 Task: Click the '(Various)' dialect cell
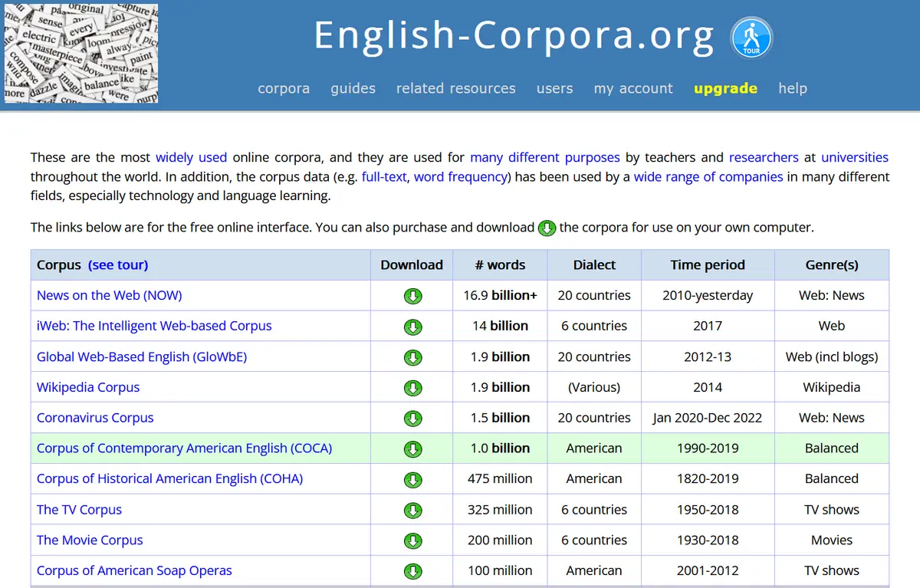[594, 387]
